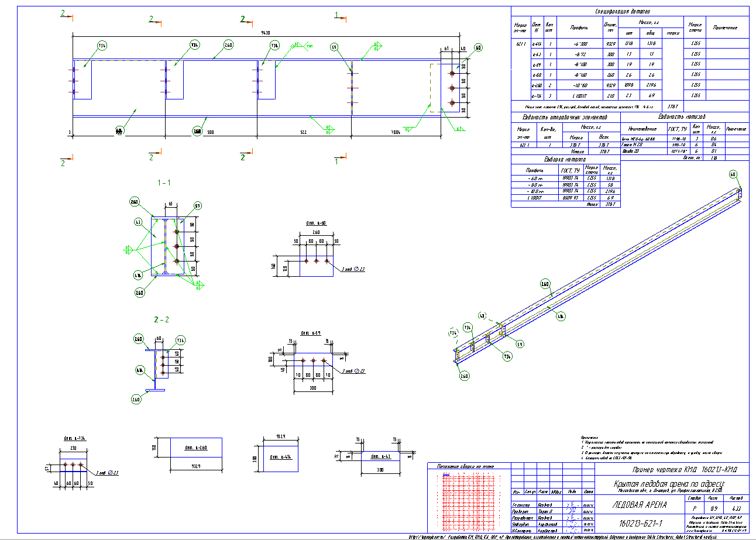The image size is (756, 540).
Task: Select drawing number "160213-Б21-1"
Action: coord(640,522)
